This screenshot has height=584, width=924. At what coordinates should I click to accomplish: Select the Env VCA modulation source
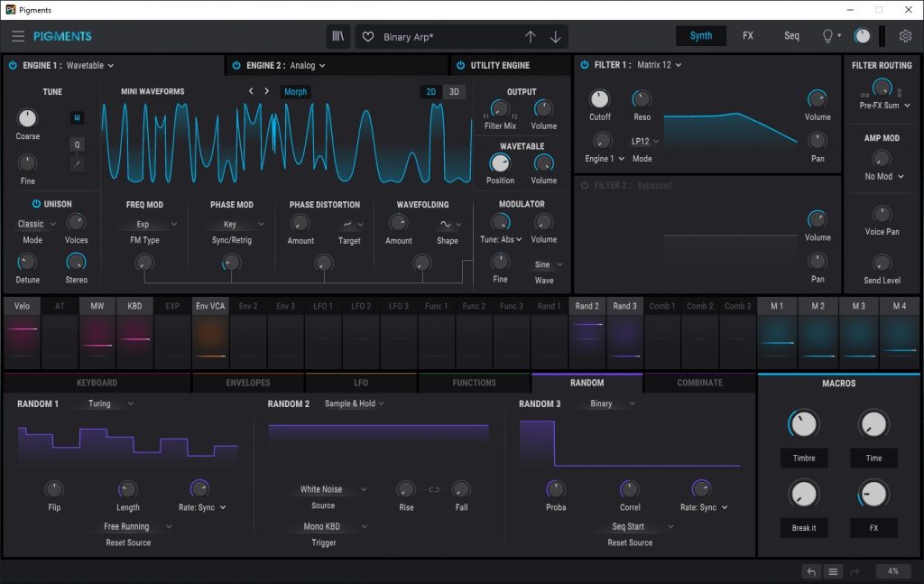coord(210,306)
